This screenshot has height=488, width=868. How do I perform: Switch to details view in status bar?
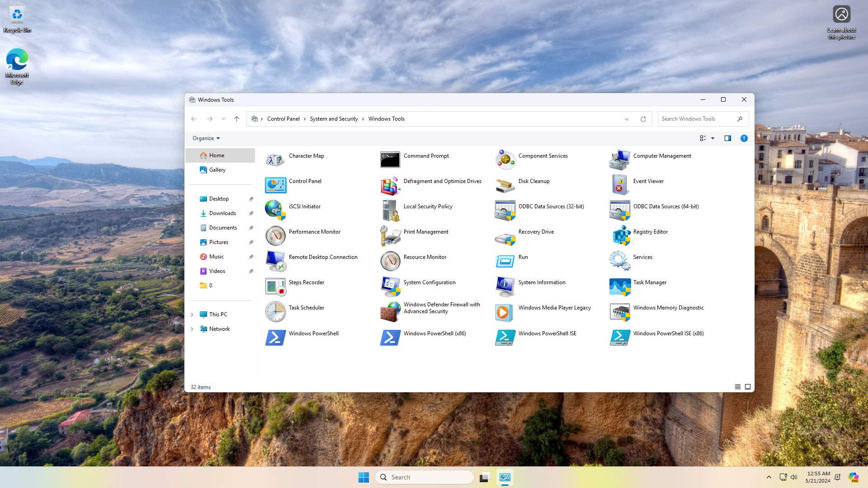click(737, 387)
